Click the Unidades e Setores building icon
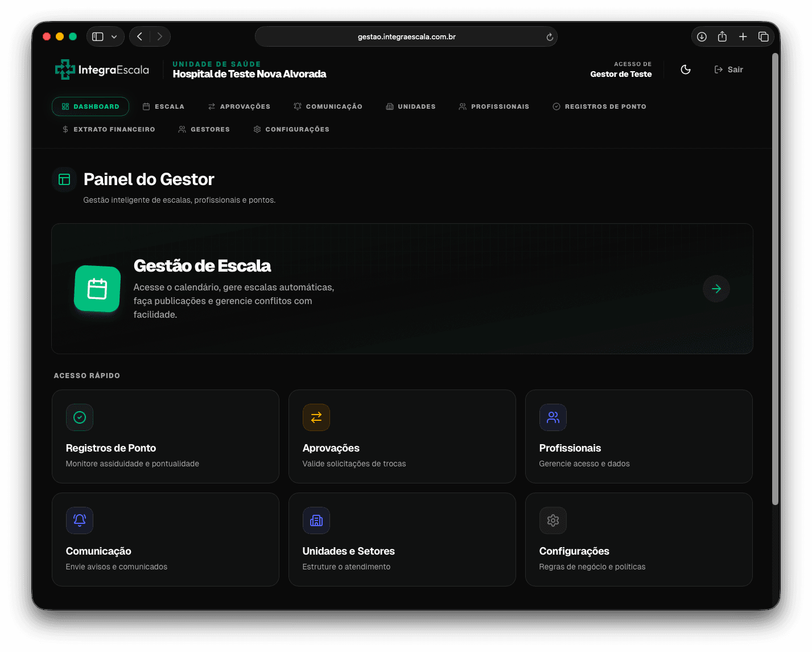Screen dimensions: 812x652 pos(316,520)
